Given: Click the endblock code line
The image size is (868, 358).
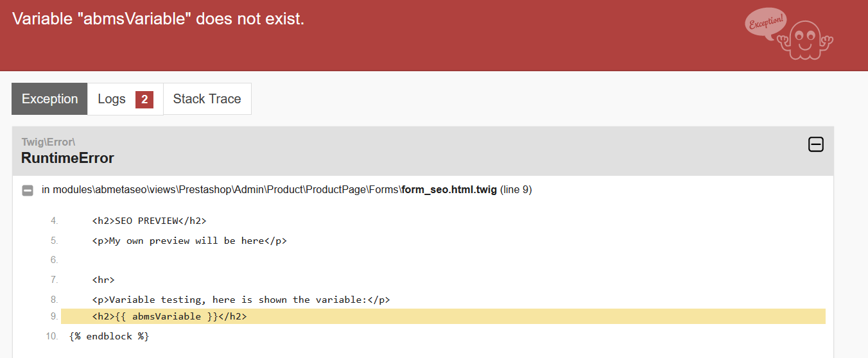Looking at the screenshot, I should [x=109, y=336].
